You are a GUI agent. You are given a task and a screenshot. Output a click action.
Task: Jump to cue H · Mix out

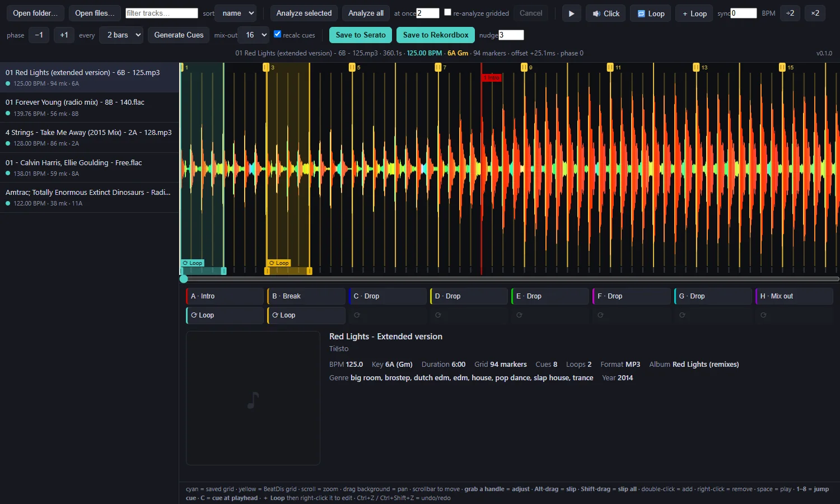[795, 296]
